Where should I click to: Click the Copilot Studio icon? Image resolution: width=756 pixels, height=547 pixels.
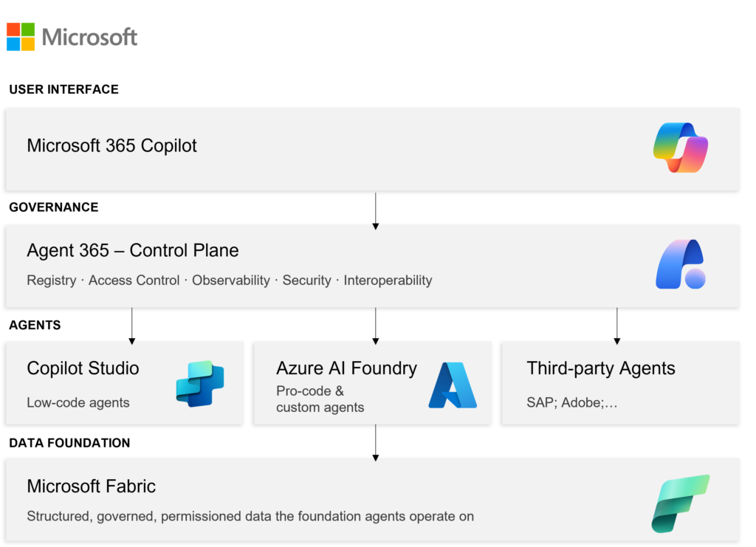[200, 383]
